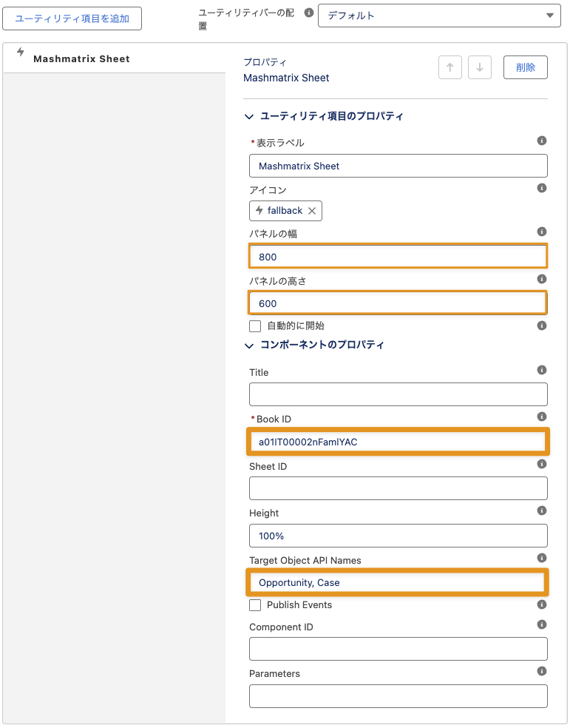Show info tooltip for Target Object API Names
Image resolution: width=570 pixels, height=728 pixels.
point(541,558)
